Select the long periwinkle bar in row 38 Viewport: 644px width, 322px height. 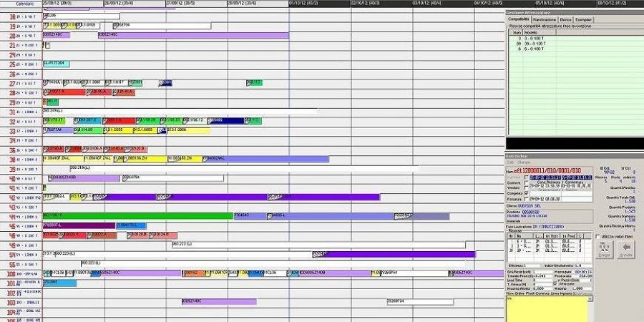265,159
